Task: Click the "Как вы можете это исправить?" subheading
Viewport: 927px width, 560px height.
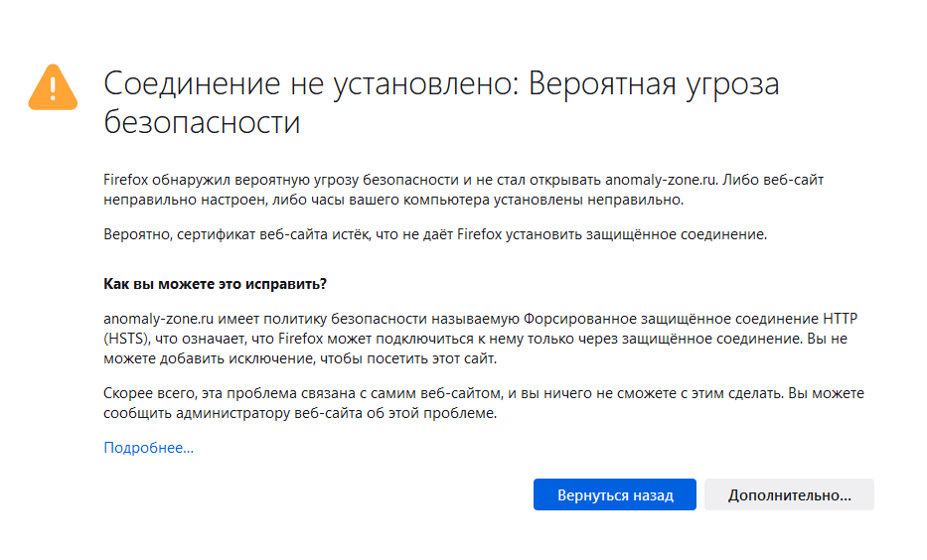Action: point(216,284)
